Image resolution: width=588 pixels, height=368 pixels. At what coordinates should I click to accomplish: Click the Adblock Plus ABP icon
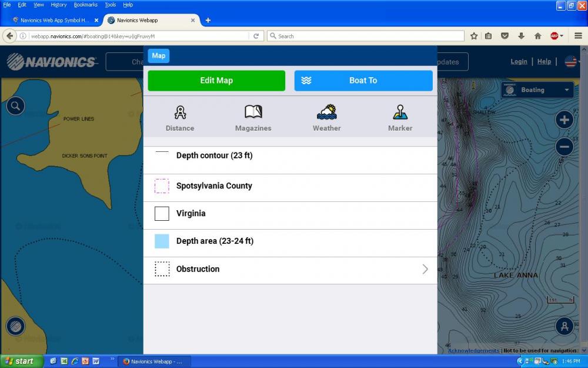(554, 36)
